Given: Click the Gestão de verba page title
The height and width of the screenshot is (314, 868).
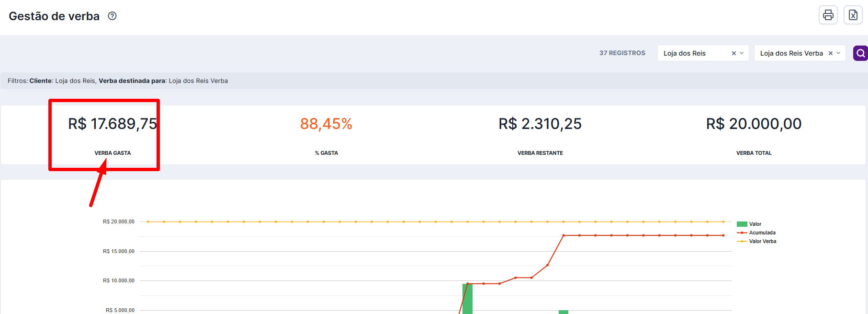Looking at the screenshot, I should [54, 16].
